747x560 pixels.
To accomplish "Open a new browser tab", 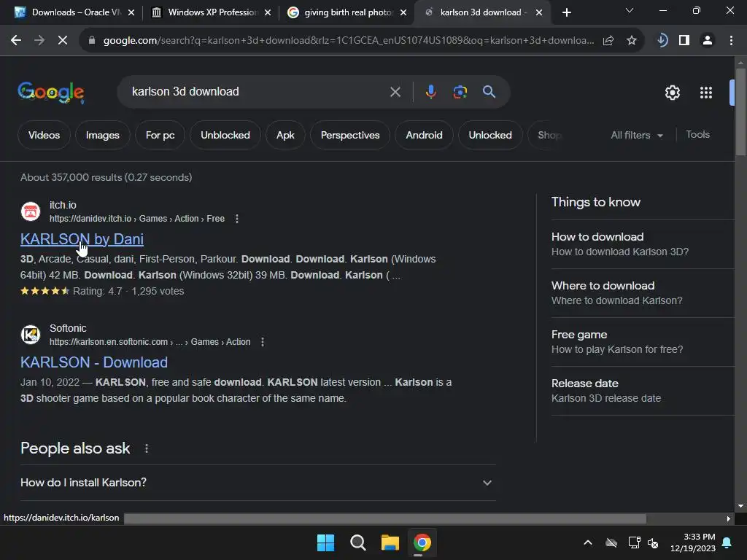I will click(x=566, y=12).
